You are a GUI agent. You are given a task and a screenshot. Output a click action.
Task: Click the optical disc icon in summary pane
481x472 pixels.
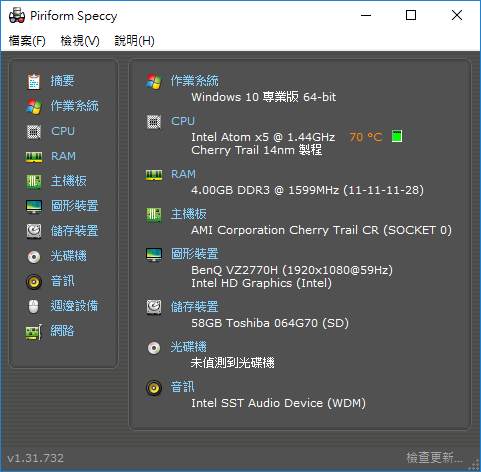(x=154, y=348)
